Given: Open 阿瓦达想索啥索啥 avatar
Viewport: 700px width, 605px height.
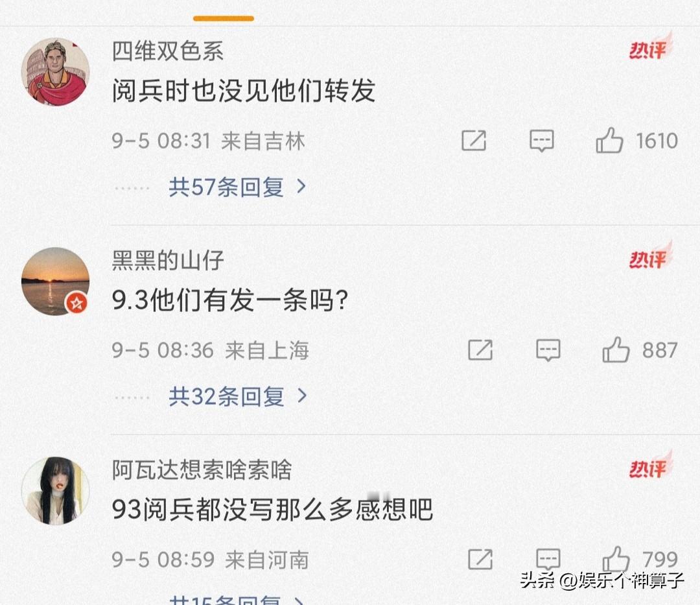Looking at the screenshot, I should (x=55, y=490).
